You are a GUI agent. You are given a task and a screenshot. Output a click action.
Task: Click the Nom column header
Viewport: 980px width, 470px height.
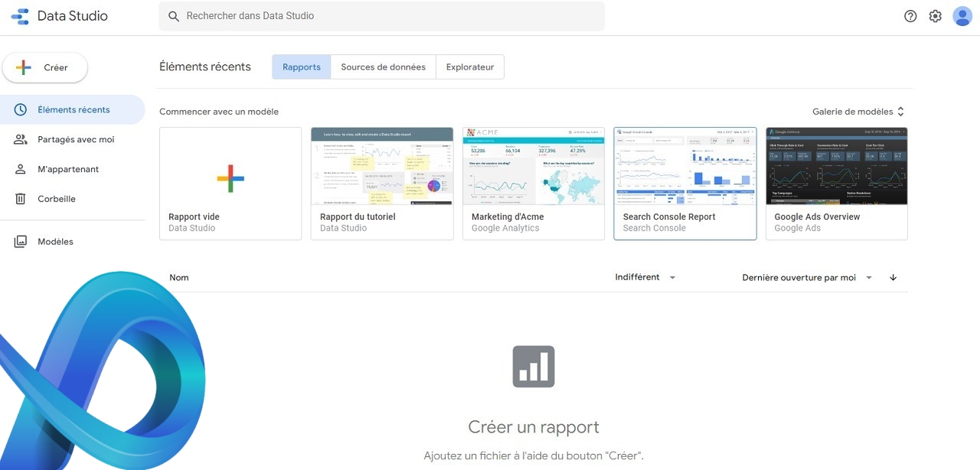pyautogui.click(x=179, y=278)
